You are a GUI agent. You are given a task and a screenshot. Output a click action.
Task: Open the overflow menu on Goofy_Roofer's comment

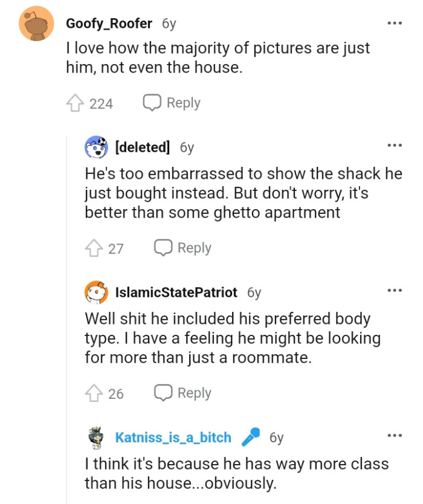coord(393,22)
